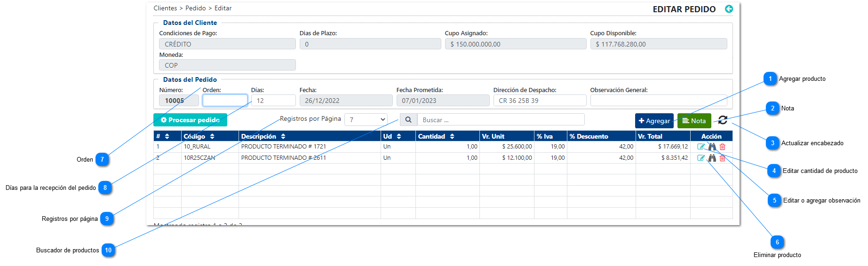This screenshot has width=868, height=266.
Task: Delete the 10_RURAL product with trash icon
Action: click(723, 147)
